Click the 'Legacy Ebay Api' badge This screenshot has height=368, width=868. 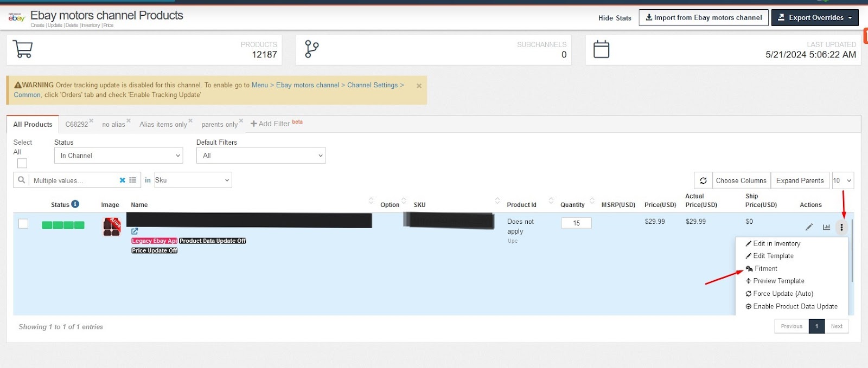[155, 241]
